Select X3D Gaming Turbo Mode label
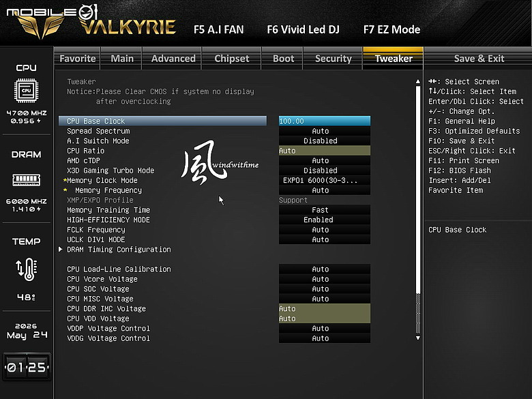532x399 pixels. click(110, 171)
